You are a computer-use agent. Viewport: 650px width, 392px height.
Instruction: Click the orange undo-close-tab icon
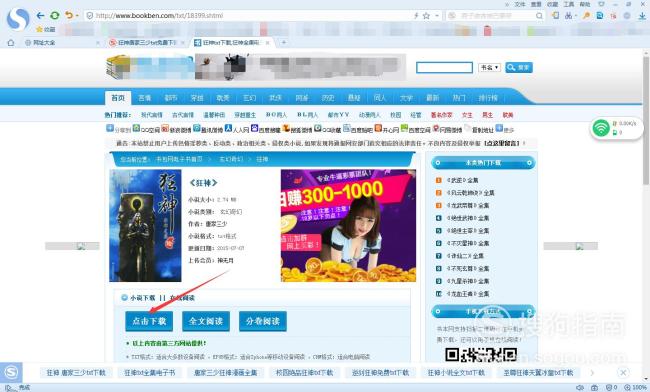tap(68, 15)
